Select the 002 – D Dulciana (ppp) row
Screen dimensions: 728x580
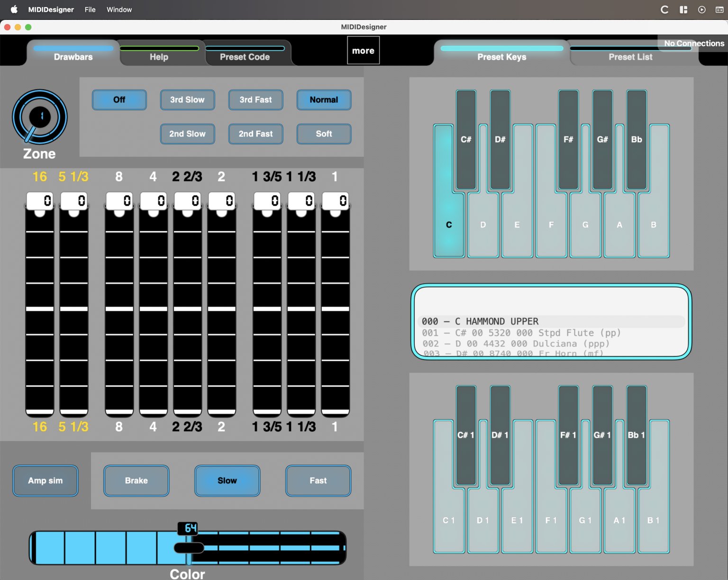(x=551, y=344)
